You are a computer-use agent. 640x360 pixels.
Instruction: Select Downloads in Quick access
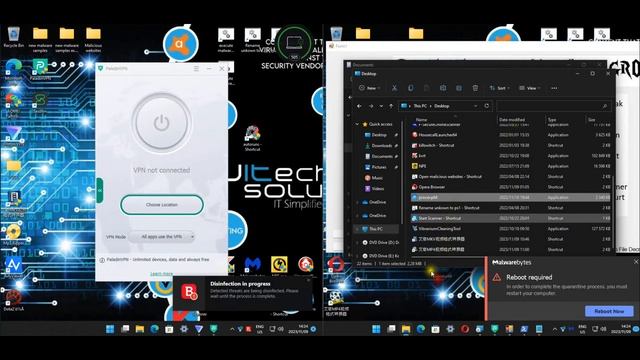pyautogui.click(x=382, y=145)
